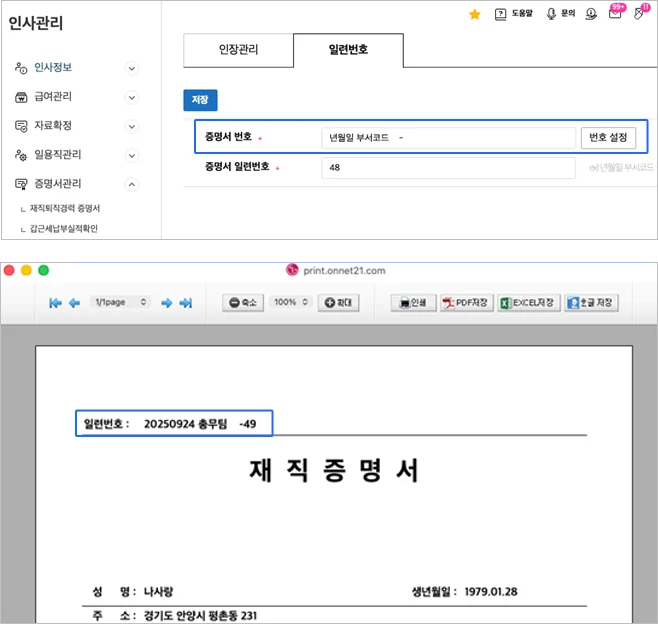Go to next page arrow in viewer
Image resolution: width=658 pixels, height=624 pixels.
(167, 302)
